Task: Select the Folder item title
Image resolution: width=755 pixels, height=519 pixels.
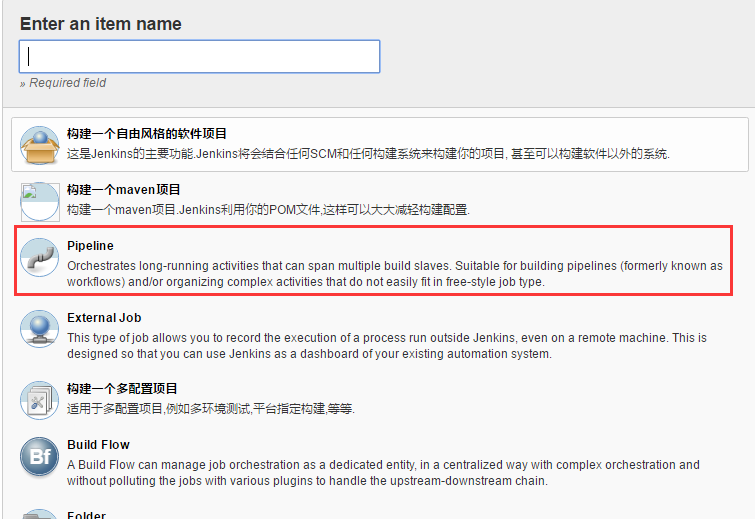Action: 86,515
